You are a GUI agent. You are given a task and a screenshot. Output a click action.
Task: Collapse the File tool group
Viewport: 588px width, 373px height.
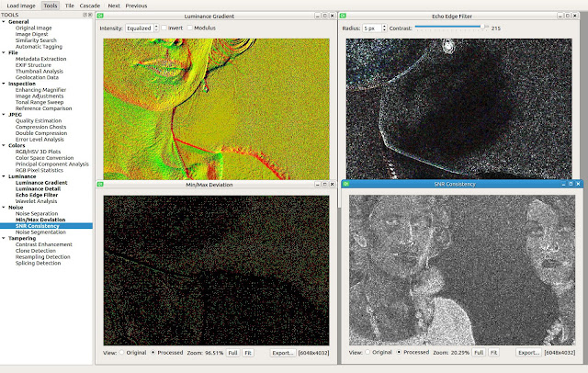(x=4, y=52)
